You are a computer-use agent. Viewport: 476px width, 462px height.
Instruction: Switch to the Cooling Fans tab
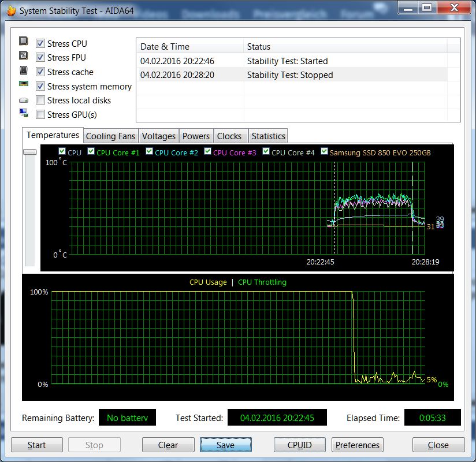[x=110, y=136]
